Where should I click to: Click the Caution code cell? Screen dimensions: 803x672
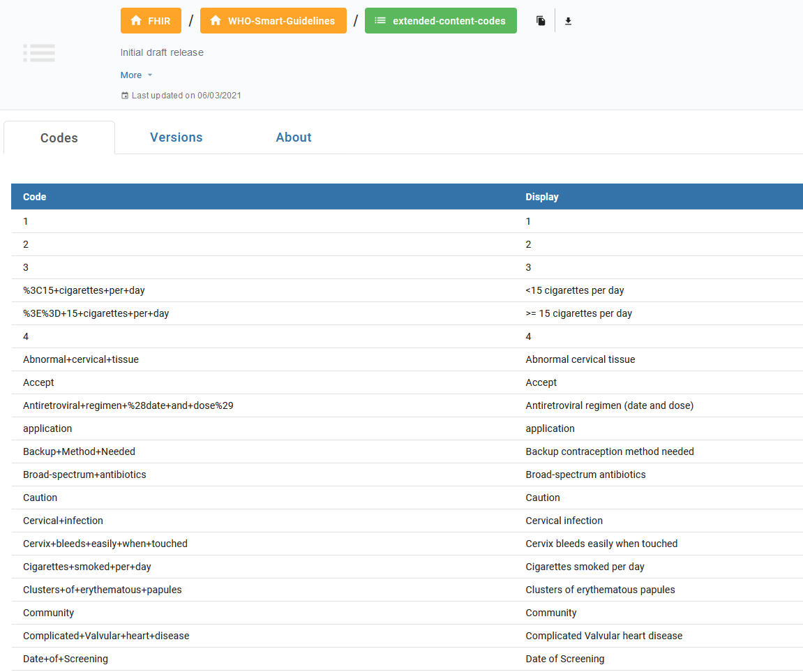tap(40, 498)
